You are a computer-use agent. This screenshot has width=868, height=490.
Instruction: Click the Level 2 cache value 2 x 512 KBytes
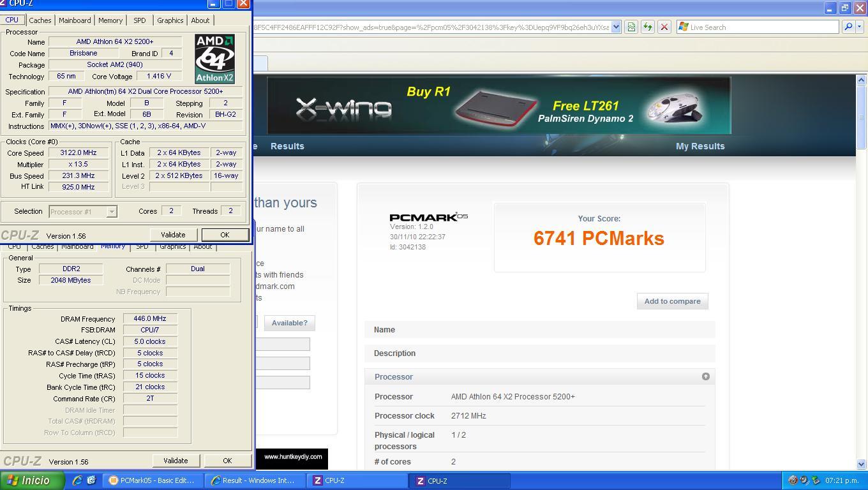[x=179, y=175]
